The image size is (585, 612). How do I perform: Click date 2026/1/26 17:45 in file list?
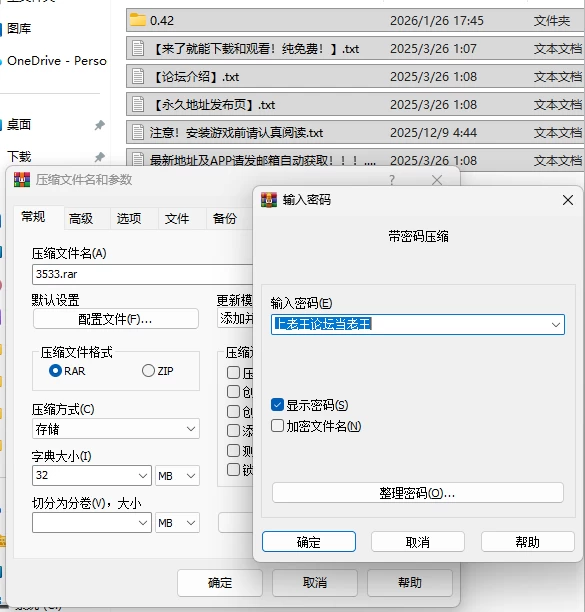pyautogui.click(x=437, y=20)
